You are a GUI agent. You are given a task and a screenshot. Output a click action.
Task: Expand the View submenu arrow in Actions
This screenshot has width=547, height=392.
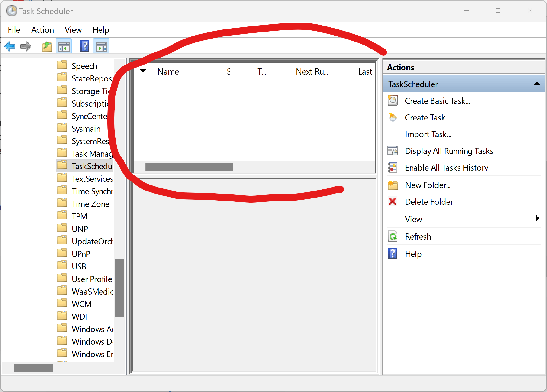point(537,219)
